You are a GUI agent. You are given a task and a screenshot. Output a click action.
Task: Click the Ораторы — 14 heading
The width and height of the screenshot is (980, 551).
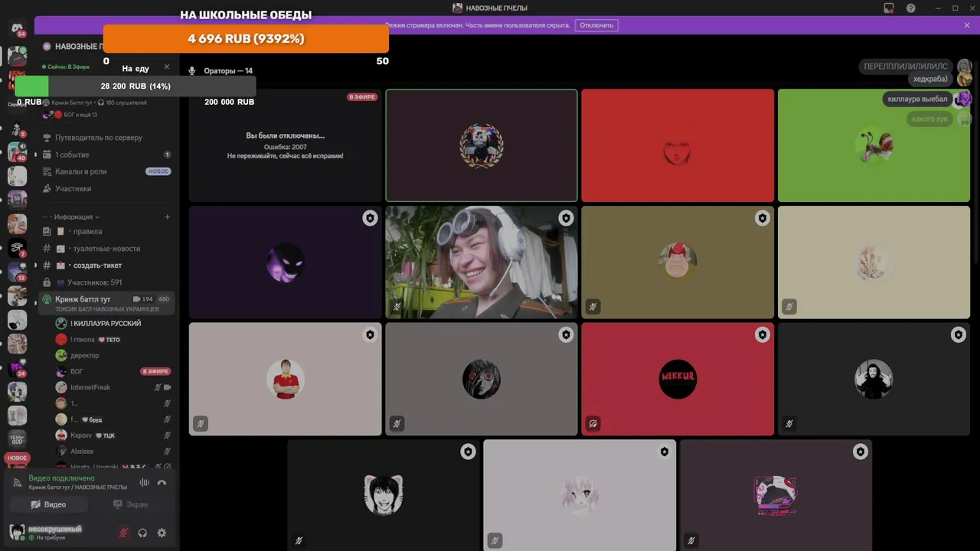coord(228,70)
